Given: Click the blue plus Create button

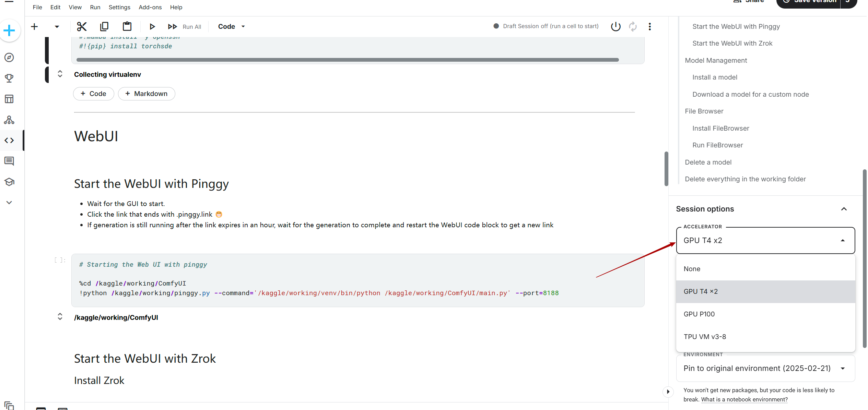Looking at the screenshot, I should (x=9, y=31).
